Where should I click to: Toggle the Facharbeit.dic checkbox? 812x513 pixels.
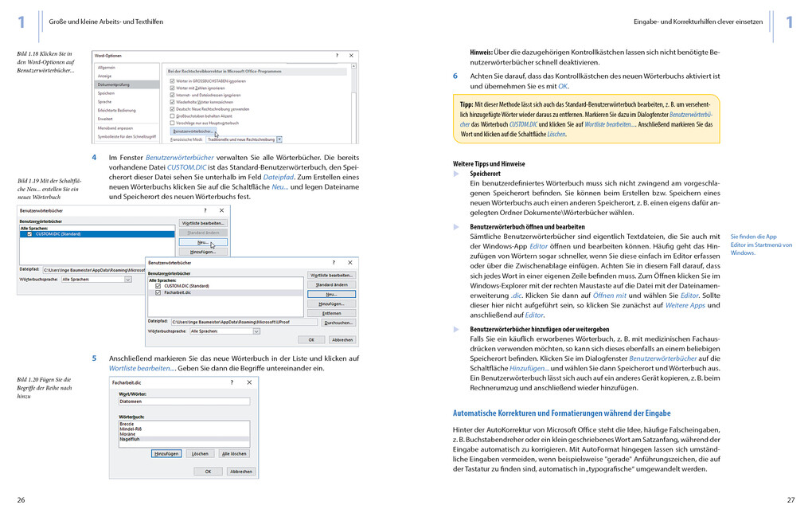coord(158,293)
